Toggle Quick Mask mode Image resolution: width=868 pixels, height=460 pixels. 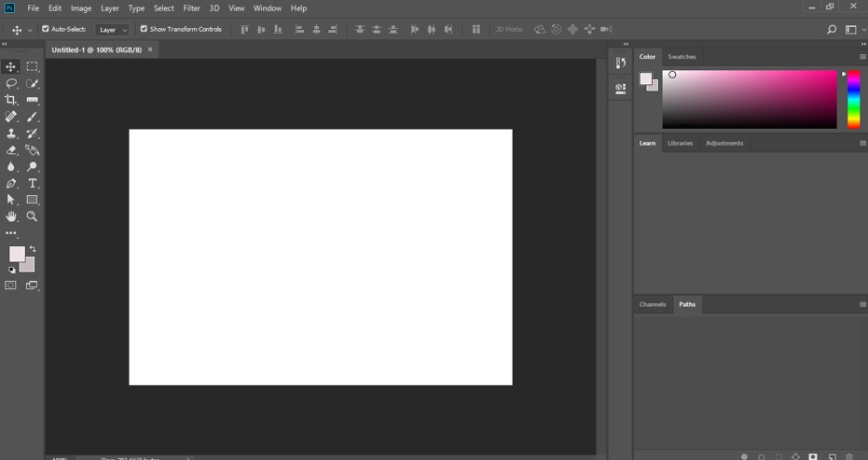11,286
